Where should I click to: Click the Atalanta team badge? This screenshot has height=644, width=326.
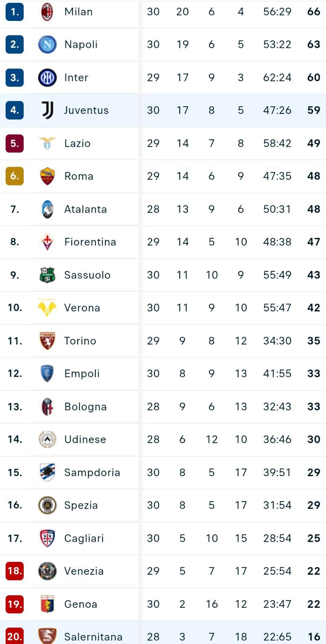(47, 209)
